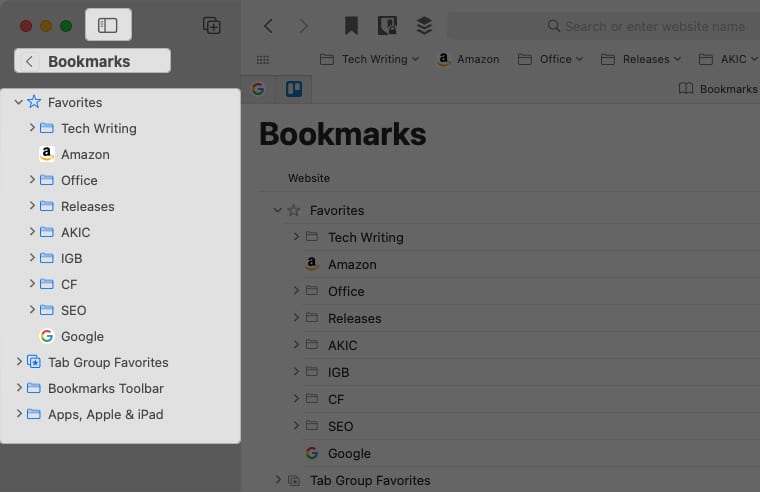Select Google row in main list

tap(532, 453)
